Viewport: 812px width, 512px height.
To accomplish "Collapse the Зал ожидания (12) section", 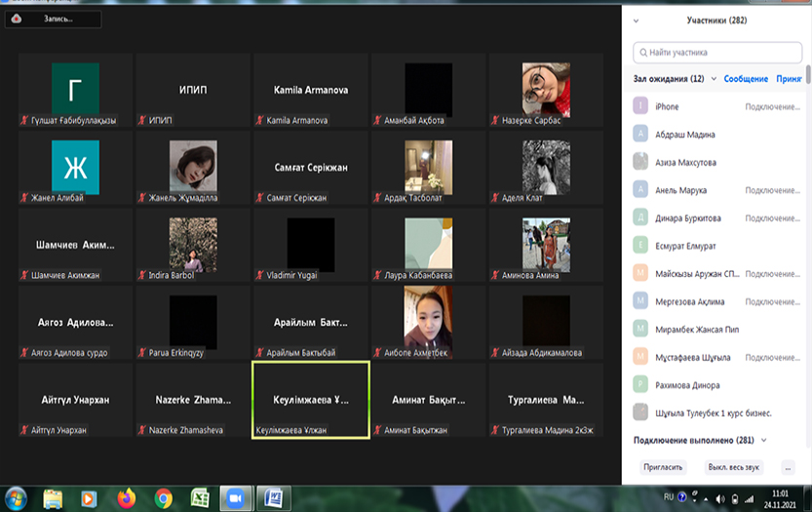I will (x=714, y=79).
